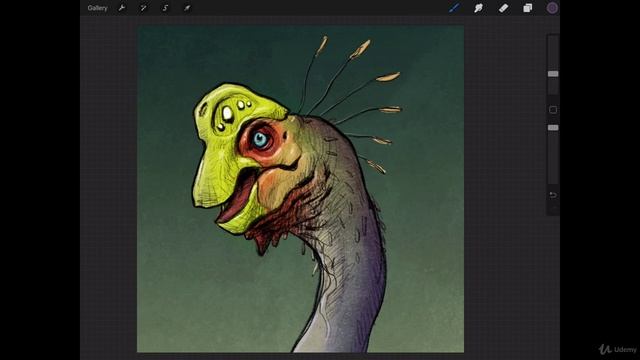
Task: Select the Selection tool
Action: pos(165,8)
